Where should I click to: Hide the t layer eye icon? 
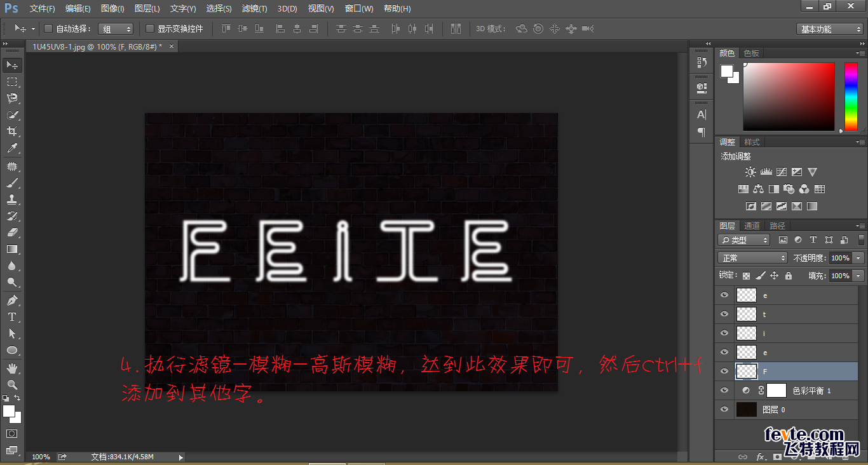pos(724,314)
